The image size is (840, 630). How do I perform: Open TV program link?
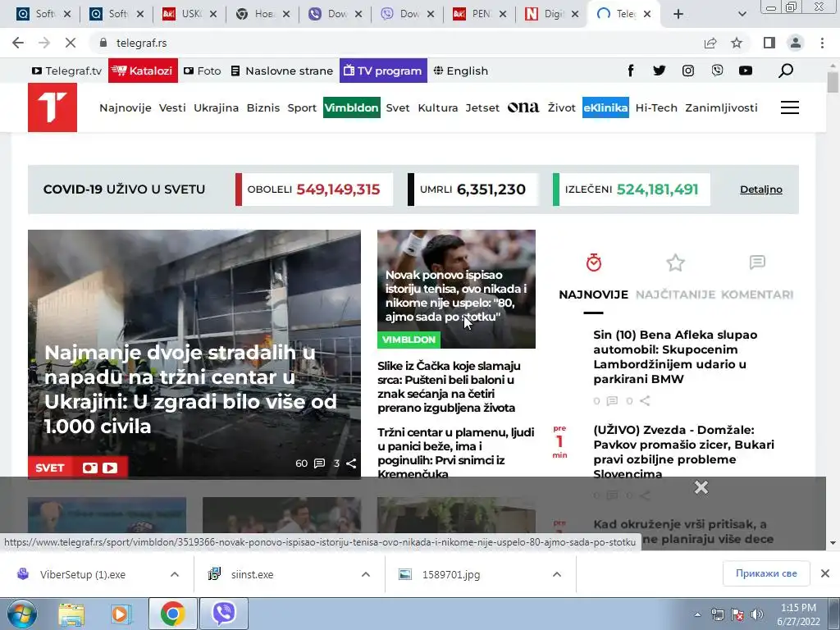383,71
